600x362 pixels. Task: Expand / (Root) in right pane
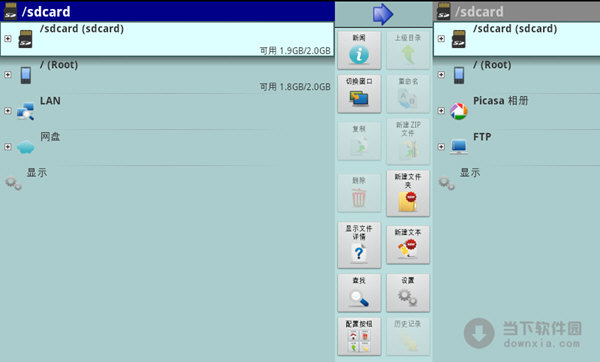[441, 75]
